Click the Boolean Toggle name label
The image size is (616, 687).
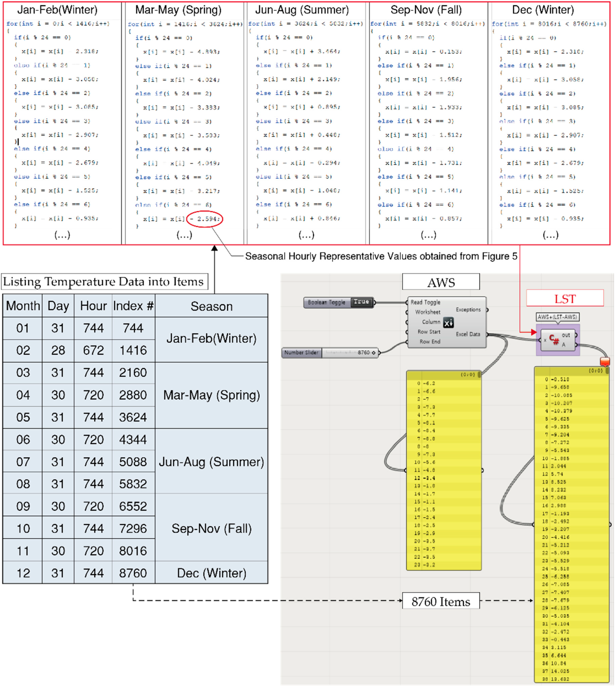(326, 302)
